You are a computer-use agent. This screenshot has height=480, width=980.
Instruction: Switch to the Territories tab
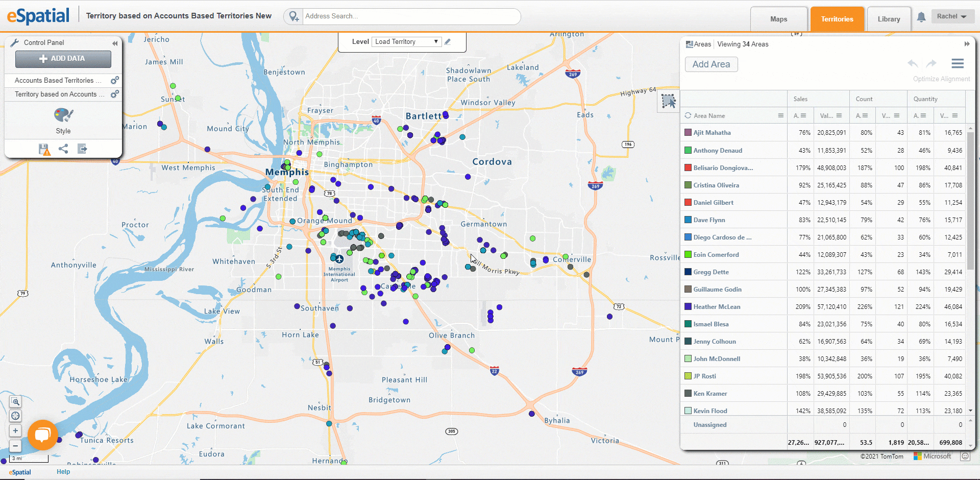pyautogui.click(x=837, y=19)
